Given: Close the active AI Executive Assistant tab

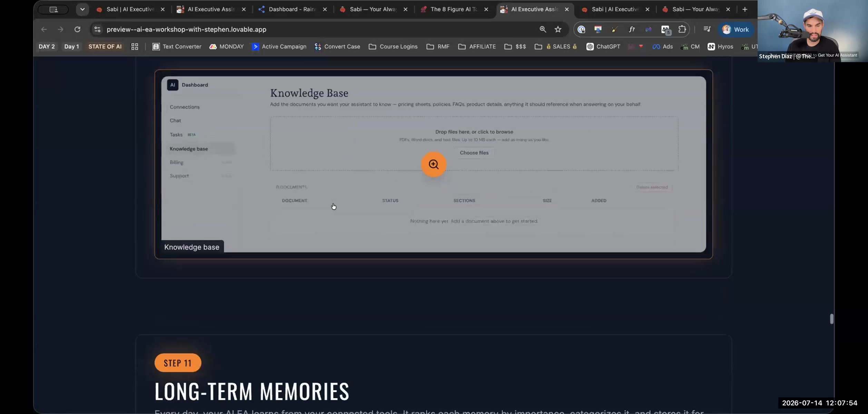Looking at the screenshot, I should point(567,9).
